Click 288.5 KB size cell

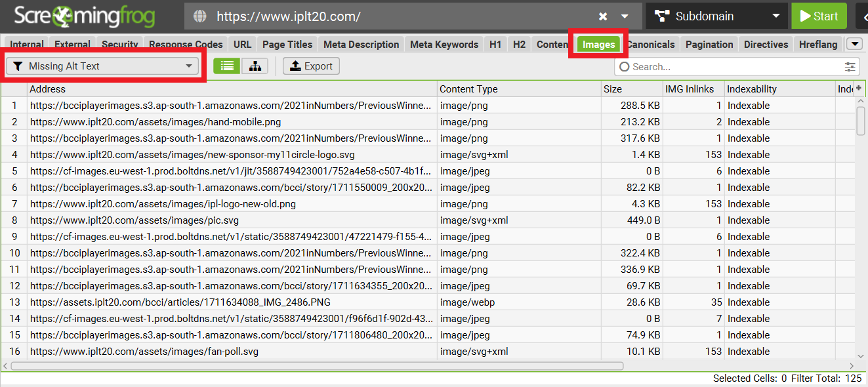(x=632, y=106)
